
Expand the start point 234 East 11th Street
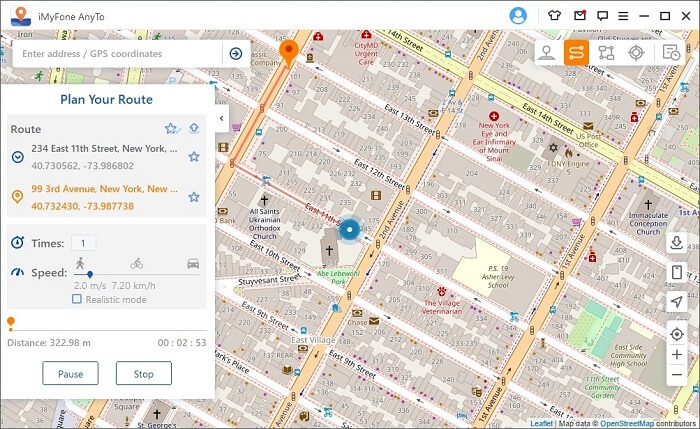[x=17, y=157]
